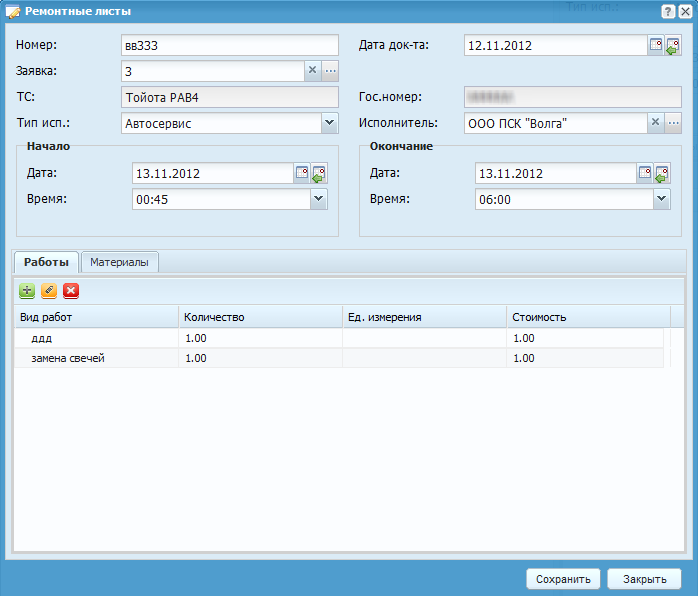Clear the Заявка field value
Viewport: 698px width, 596px height.
coord(312,70)
